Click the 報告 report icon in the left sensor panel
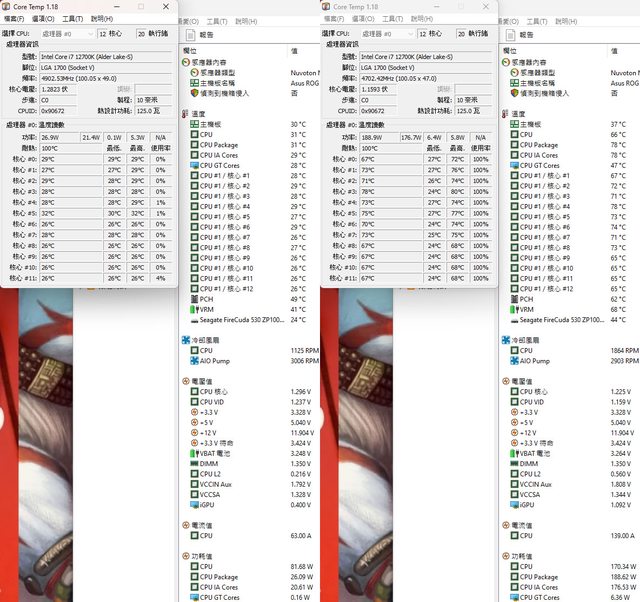The width and height of the screenshot is (640, 602). [190, 34]
